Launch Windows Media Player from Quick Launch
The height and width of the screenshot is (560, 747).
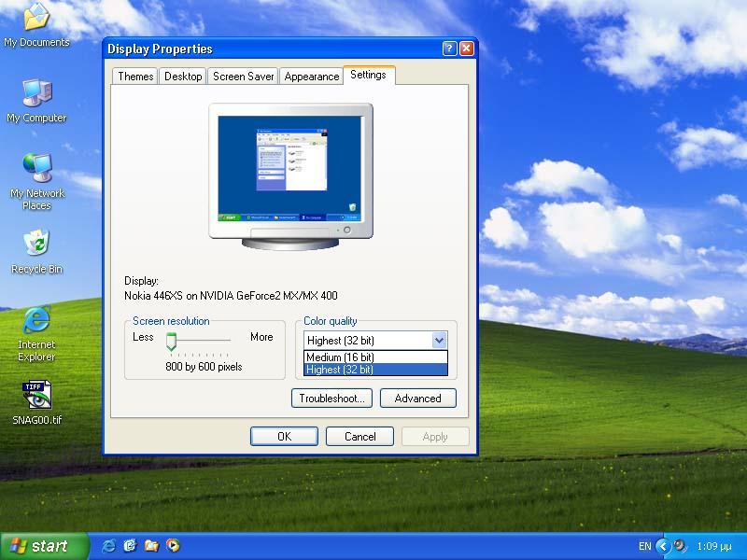tap(173, 545)
